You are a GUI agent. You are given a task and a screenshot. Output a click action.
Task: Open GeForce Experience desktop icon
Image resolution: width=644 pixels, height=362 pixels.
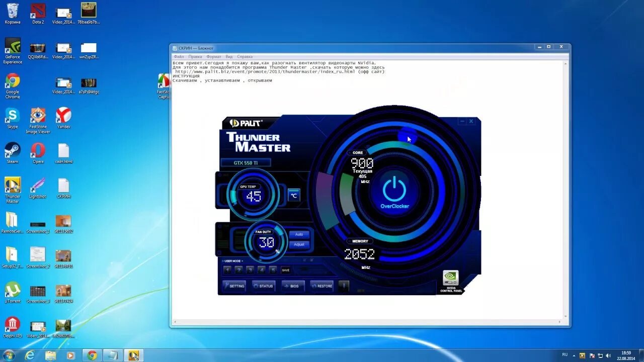(x=13, y=50)
